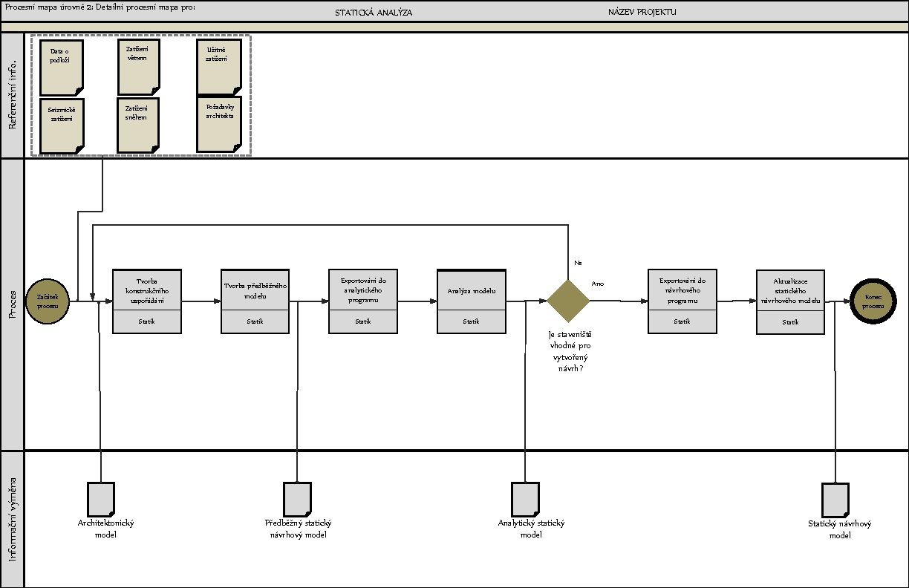Click the 'Analytický statický model' caption text
The height and width of the screenshot is (588, 909).
coord(531,529)
